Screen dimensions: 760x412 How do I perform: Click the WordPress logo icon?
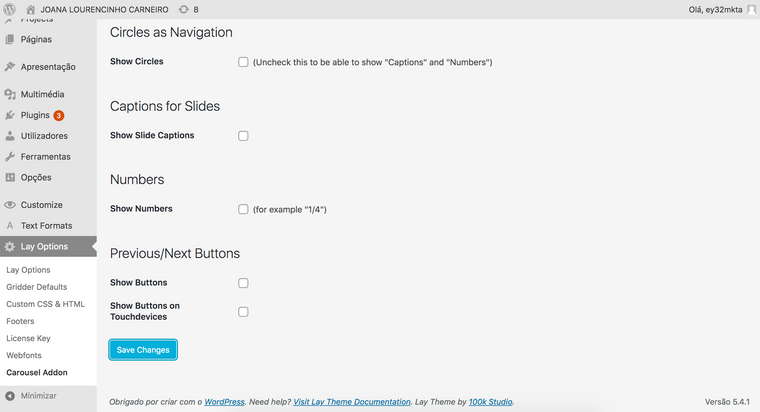(x=10, y=9)
